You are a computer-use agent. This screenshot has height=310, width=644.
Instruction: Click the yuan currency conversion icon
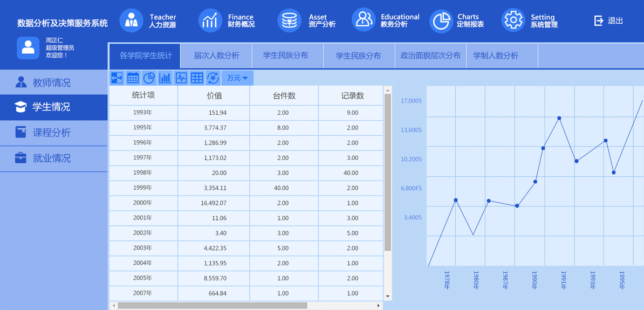pos(213,78)
